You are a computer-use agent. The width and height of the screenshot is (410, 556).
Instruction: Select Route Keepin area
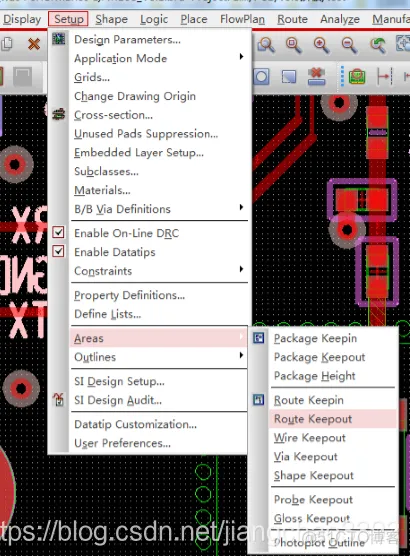(x=309, y=400)
